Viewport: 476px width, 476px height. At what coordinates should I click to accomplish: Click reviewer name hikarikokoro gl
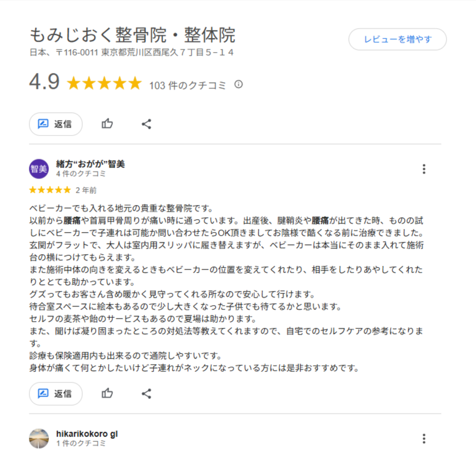point(87,434)
